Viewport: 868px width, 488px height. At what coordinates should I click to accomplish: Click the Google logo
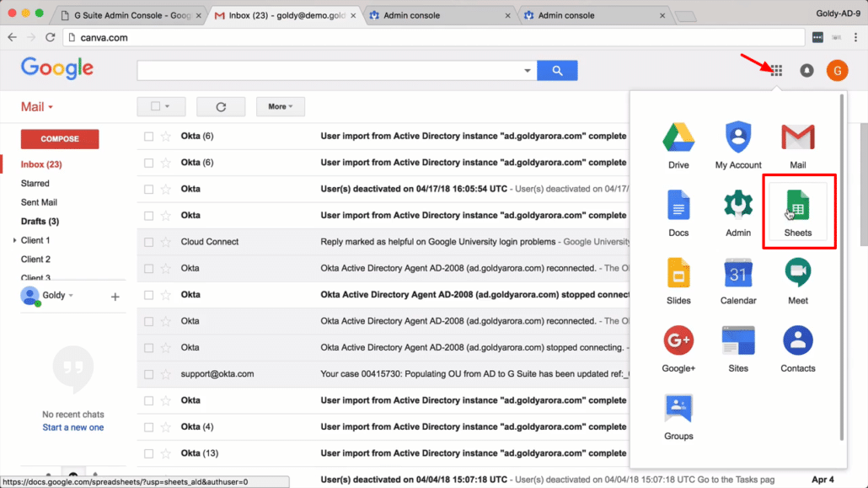click(x=57, y=68)
